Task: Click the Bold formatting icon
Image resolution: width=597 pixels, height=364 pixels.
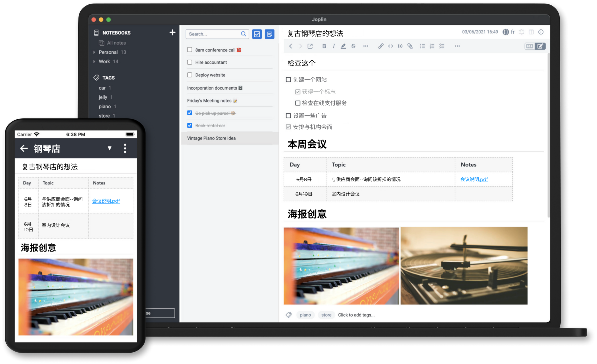Action: [x=323, y=45]
